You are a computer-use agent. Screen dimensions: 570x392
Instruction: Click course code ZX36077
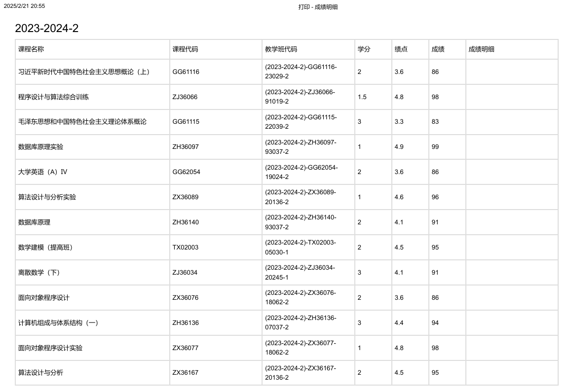(x=186, y=348)
